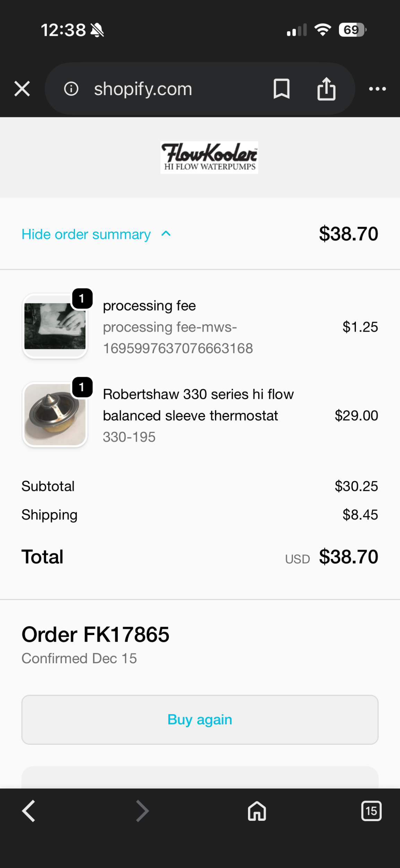400x868 pixels.
Task: Tap the browser home icon
Action: click(257, 811)
